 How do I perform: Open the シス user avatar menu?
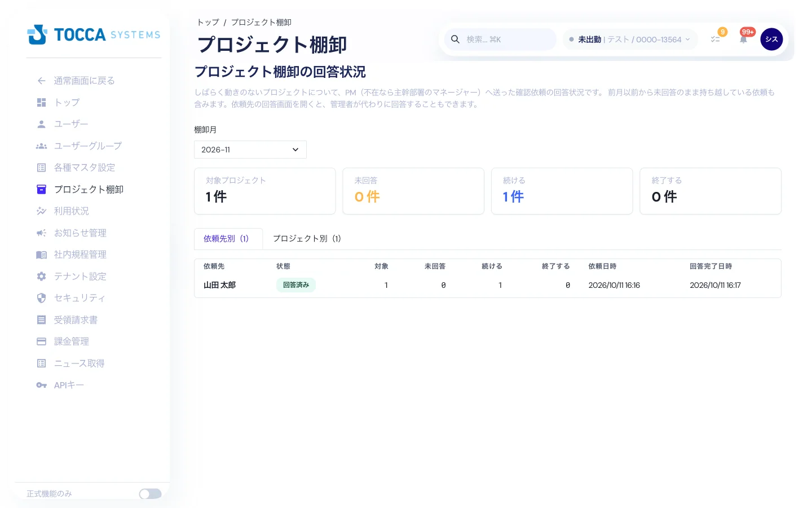click(x=771, y=40)
